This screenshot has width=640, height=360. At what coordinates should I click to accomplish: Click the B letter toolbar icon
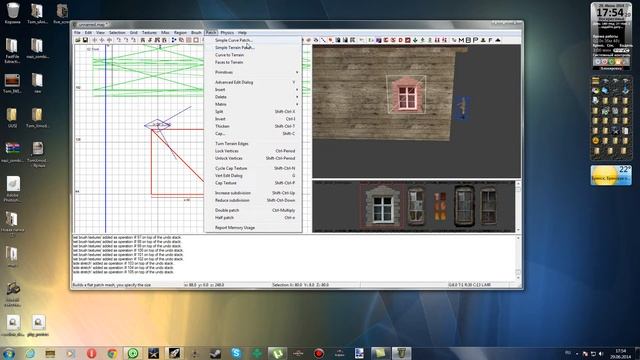click(469, 40)
